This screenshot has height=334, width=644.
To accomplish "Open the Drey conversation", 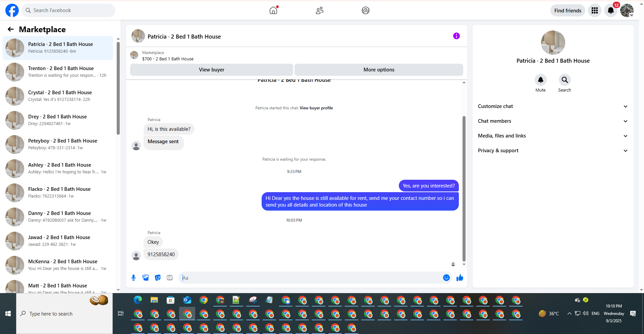I will [x=58, y=120].
